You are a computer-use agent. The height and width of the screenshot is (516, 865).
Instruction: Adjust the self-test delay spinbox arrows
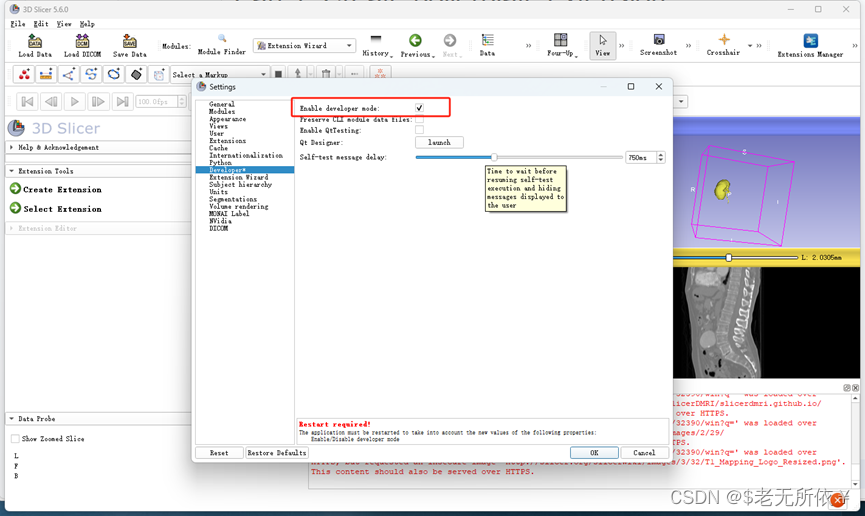(x=660, y=157)
